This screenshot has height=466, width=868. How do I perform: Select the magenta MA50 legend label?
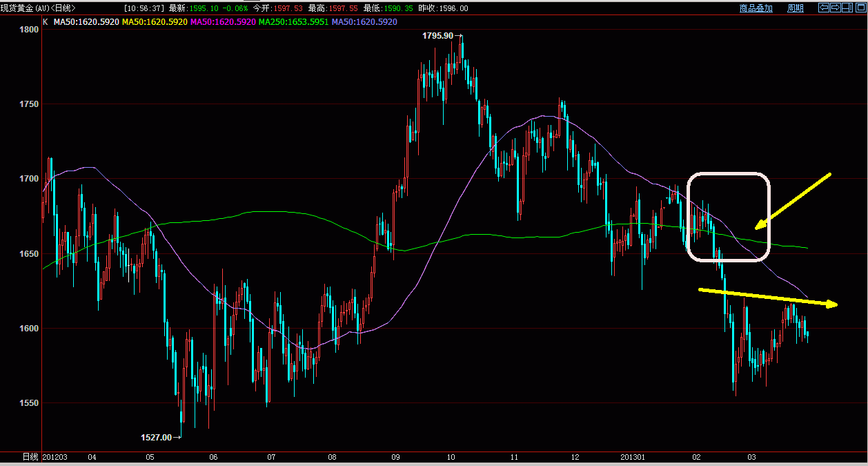coord(223,22)
